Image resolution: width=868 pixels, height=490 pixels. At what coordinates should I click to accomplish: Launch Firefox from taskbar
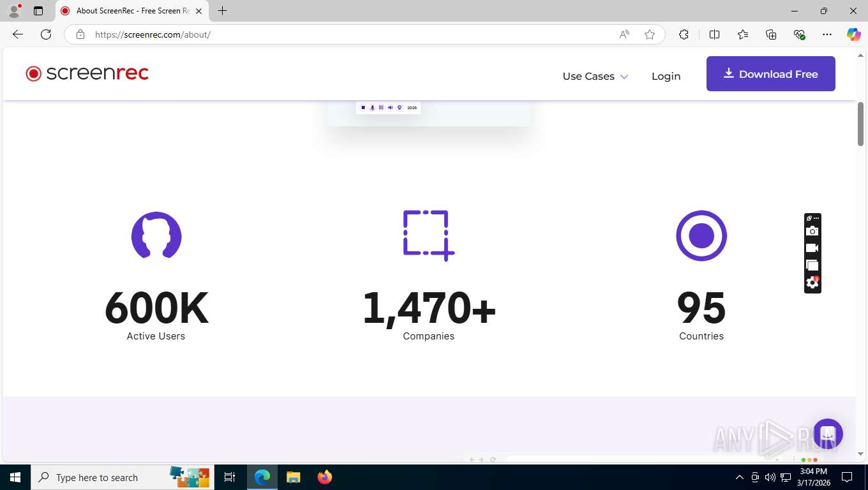325,477
